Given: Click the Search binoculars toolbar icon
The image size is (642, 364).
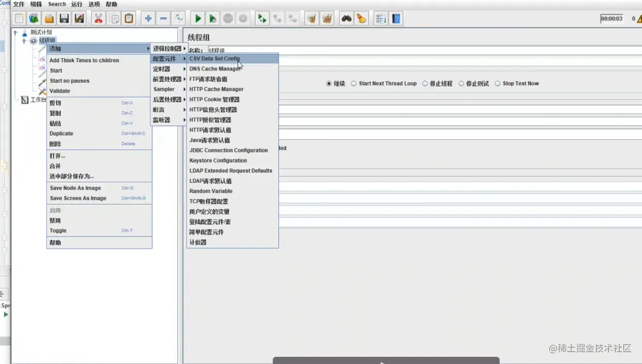Looking at the screenshot, I should pos(346,19).
